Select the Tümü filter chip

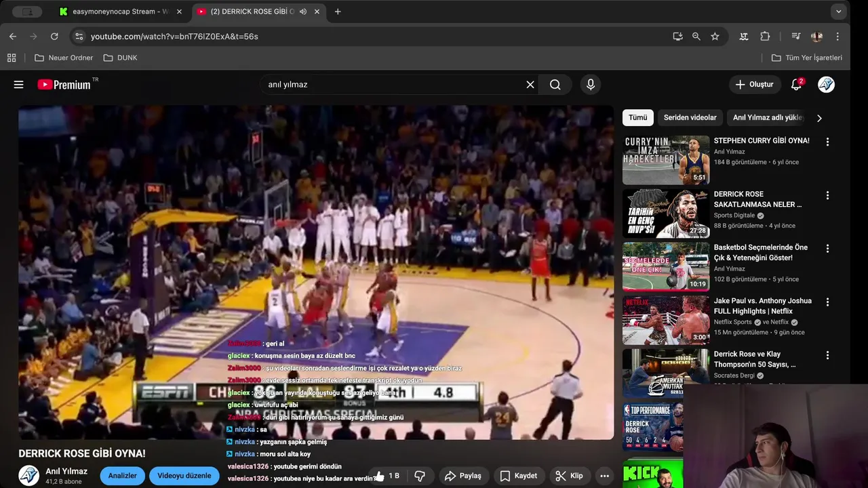coord(638,117)
